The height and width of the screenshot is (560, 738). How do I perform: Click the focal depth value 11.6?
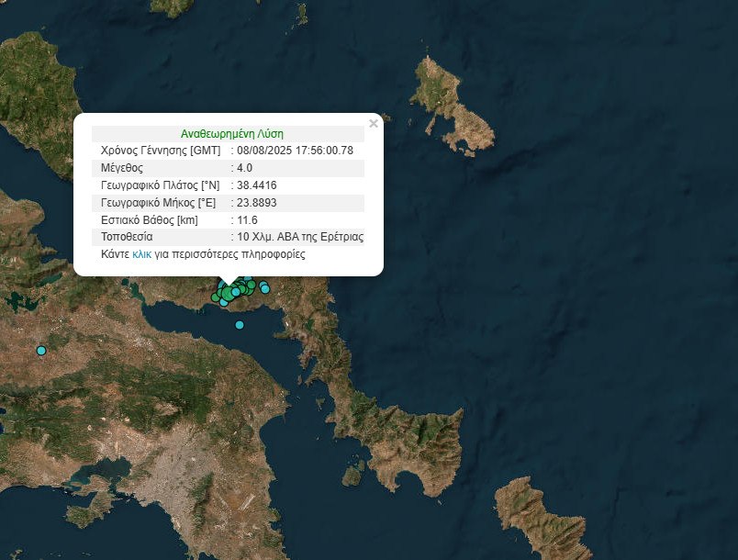[247, 220]
